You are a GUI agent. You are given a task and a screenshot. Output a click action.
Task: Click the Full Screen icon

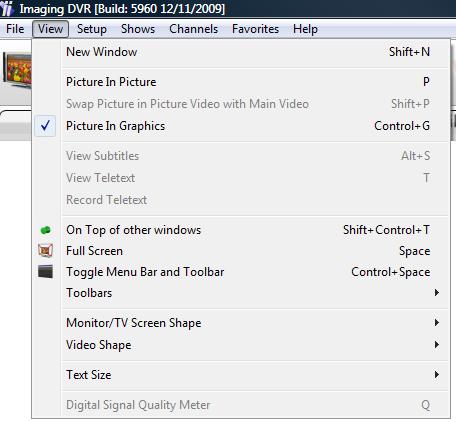[x=45, y=251]
